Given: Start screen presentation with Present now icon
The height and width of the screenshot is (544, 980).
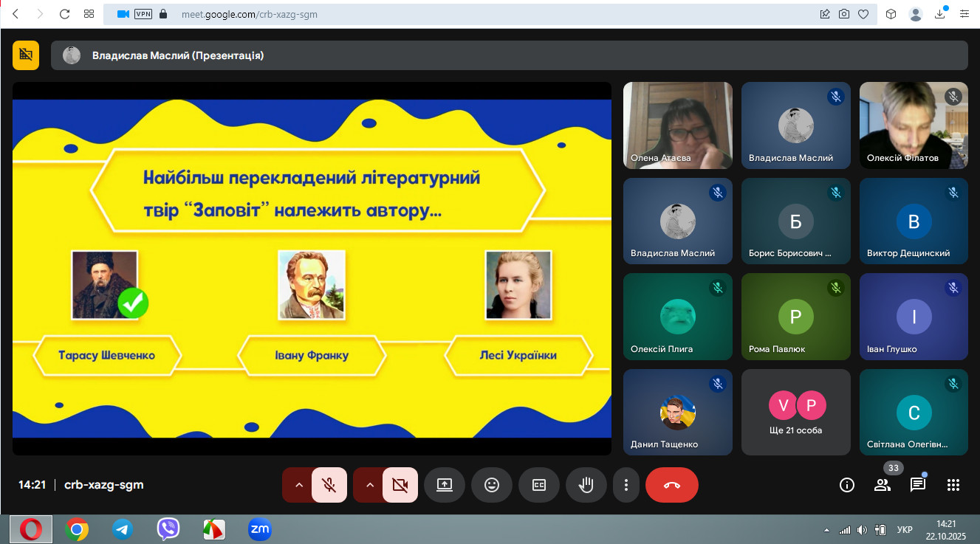Looking at the screenshot, I should pyautogui.click(x=444, y=485).
